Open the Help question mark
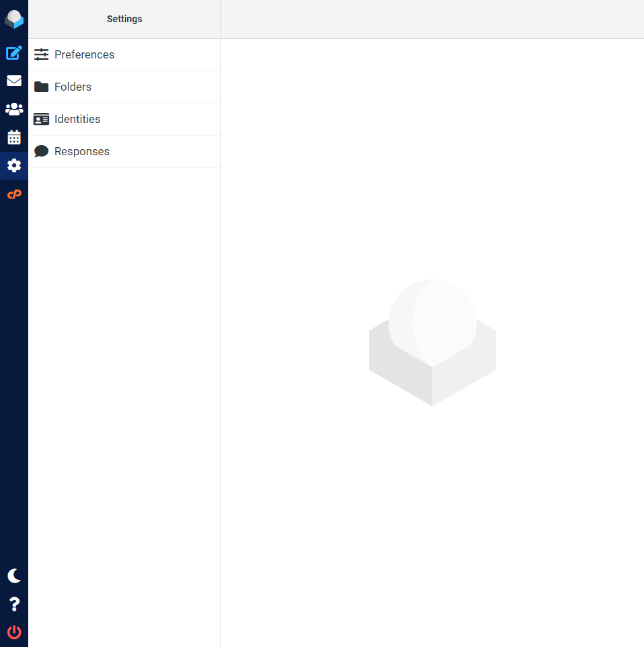Viewport: 644px width, 647px height. point(14,604)
